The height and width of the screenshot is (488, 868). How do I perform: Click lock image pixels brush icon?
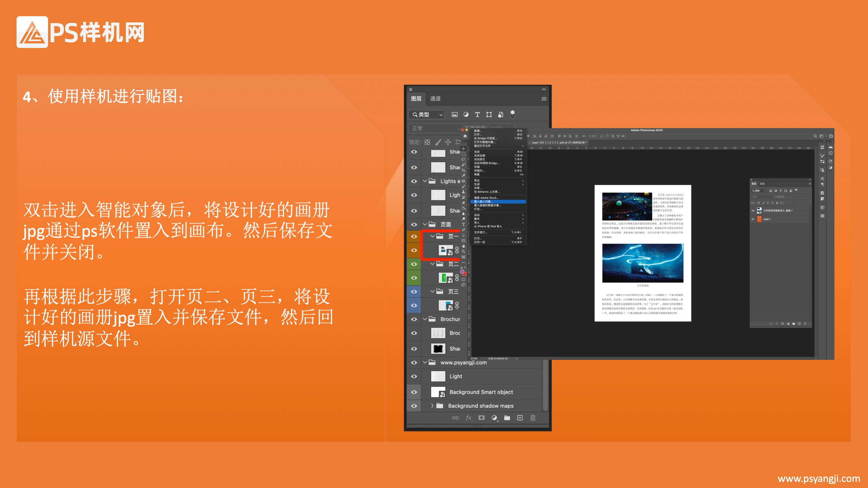pyautogui.click(x=438, y=142)
